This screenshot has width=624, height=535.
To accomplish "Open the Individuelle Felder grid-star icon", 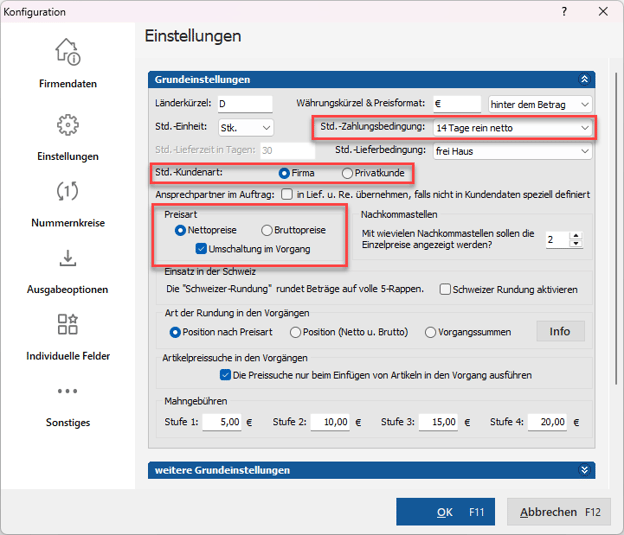I will [68, 324].
